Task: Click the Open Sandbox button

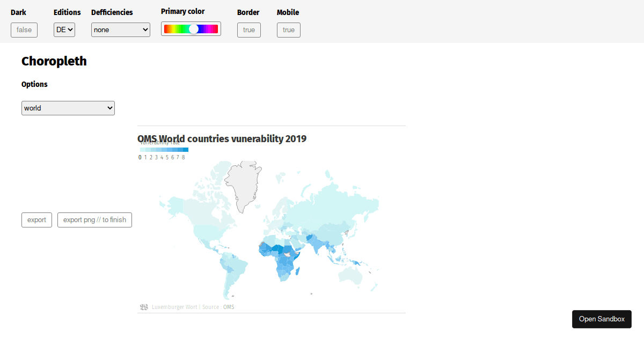Action: [x=602, y=319]
